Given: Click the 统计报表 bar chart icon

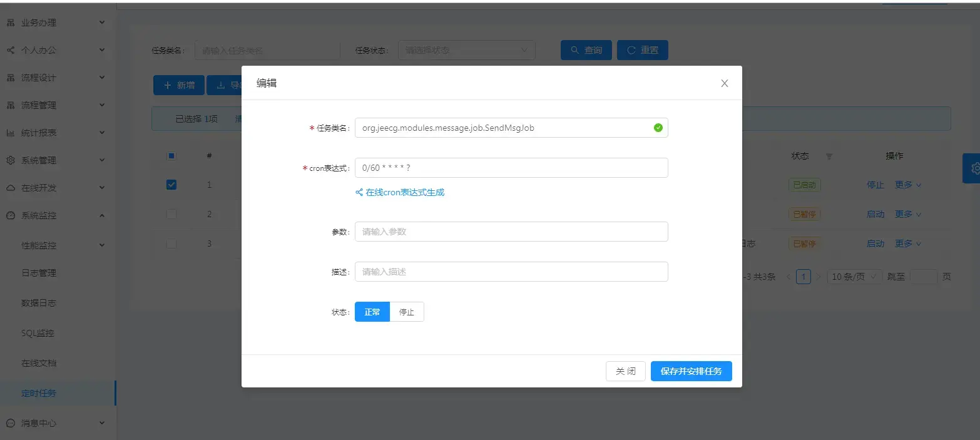Looking at the screenshot, I should [11, 133].
